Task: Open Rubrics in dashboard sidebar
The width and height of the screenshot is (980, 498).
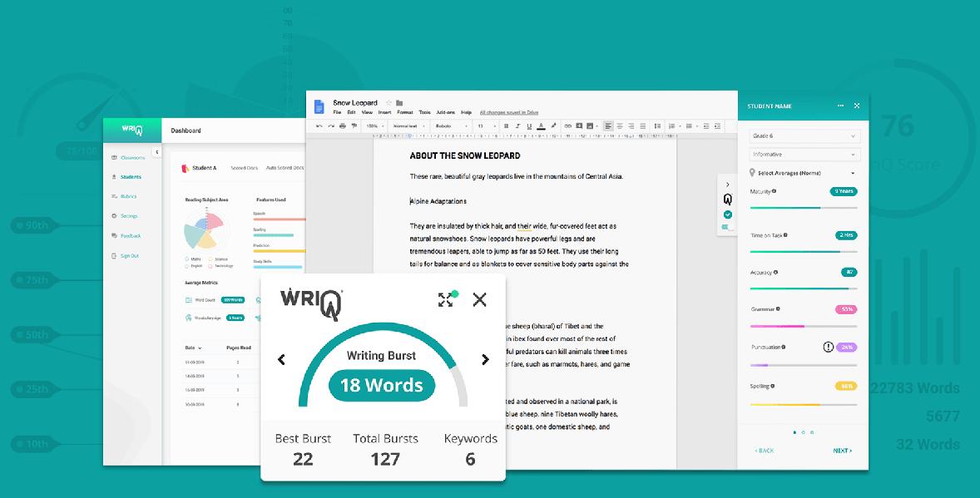Action: tap(124, 196)
